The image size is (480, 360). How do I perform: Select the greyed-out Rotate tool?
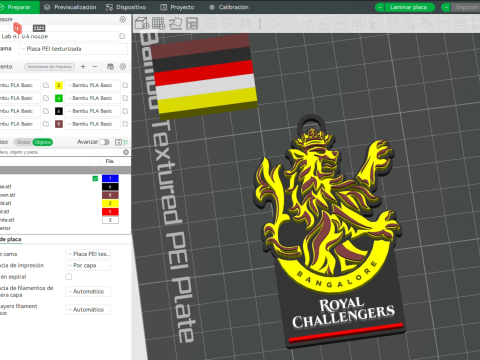[x=290, y=24]
